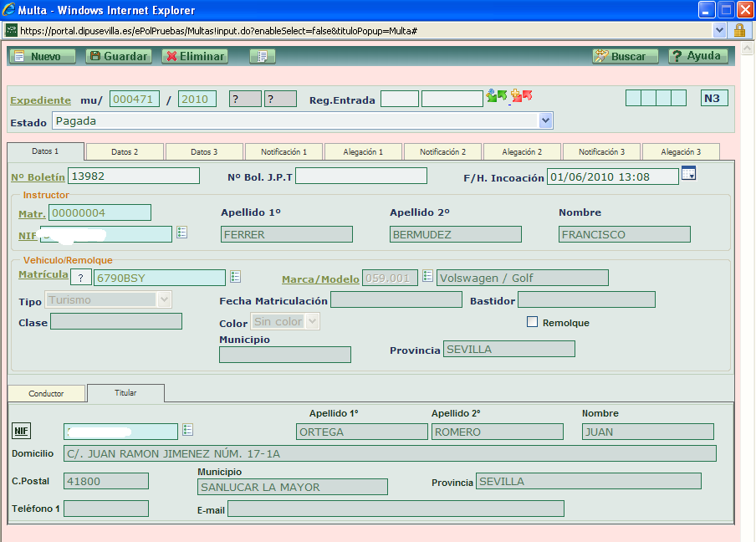The image size is (756, 542).
Task: Open the vehicle Tipo dropdown
Action: [x=164, y=299]
